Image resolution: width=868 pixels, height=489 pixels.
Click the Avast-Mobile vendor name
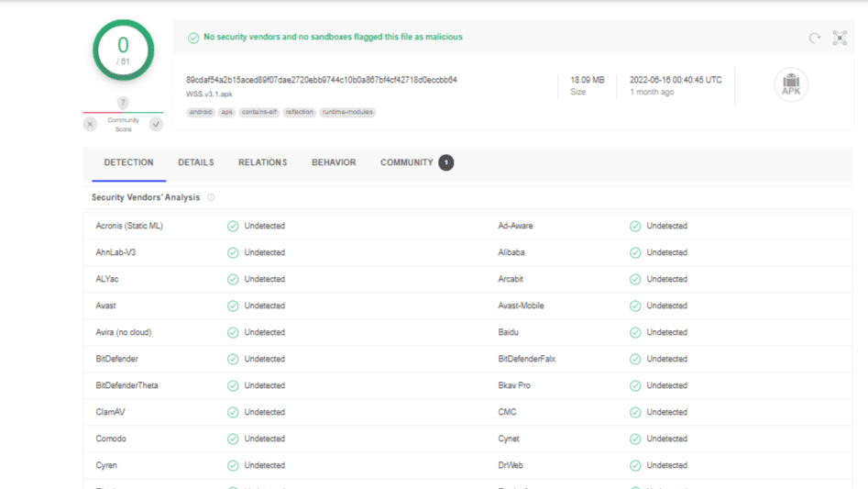[x=521, y=306]
